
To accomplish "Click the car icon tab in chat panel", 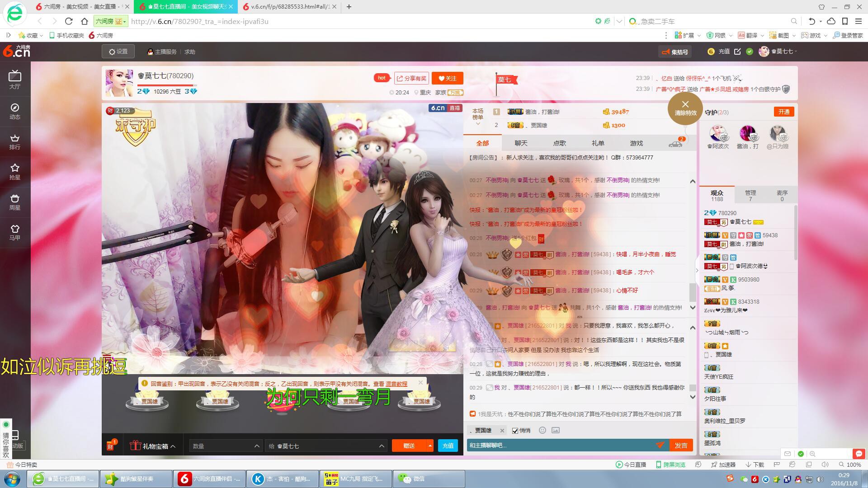I will click(675, 143).
